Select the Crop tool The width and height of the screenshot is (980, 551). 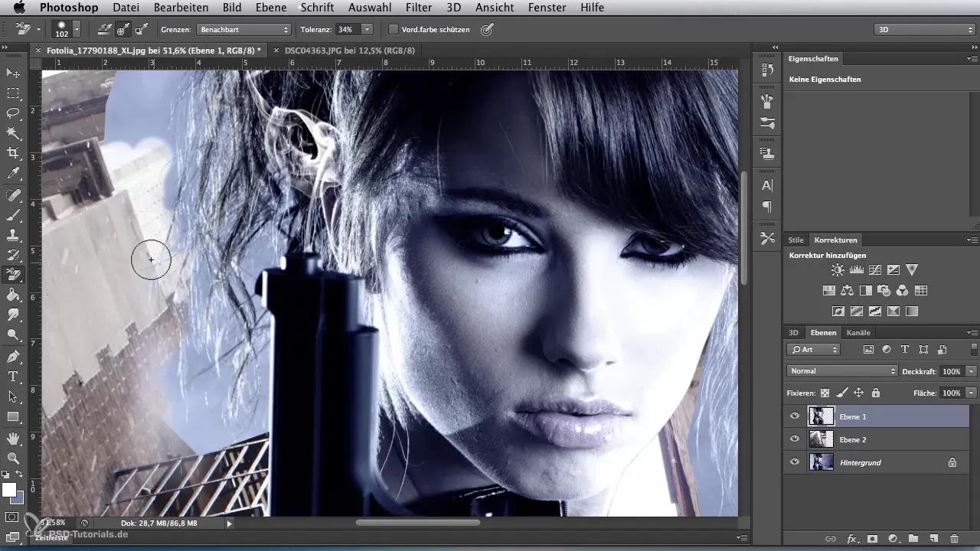(13, 153)
